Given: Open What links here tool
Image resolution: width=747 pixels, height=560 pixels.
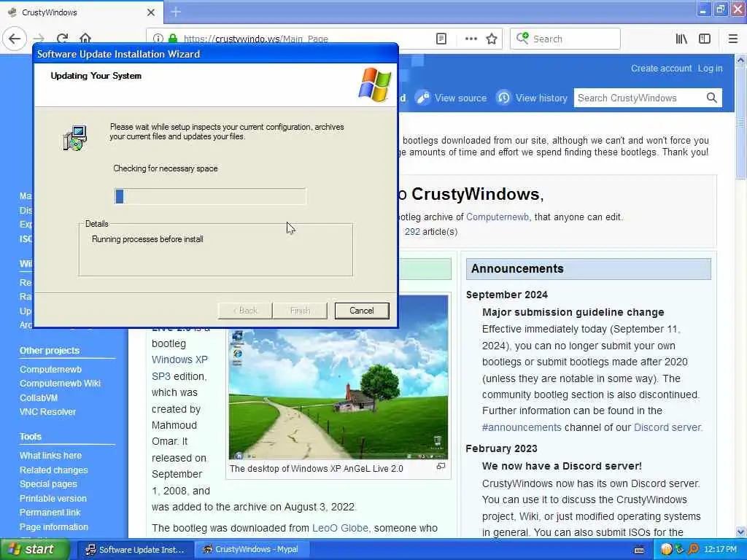Looking at the screenshot, I should pos(50,456).
